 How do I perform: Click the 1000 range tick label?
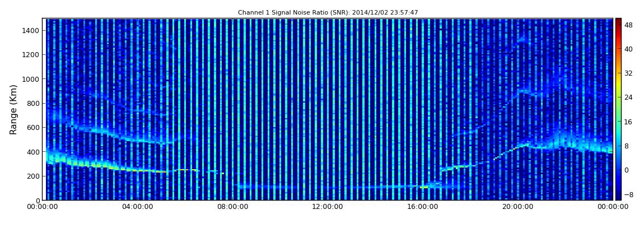pyautogui.click(x=31, y=79)
